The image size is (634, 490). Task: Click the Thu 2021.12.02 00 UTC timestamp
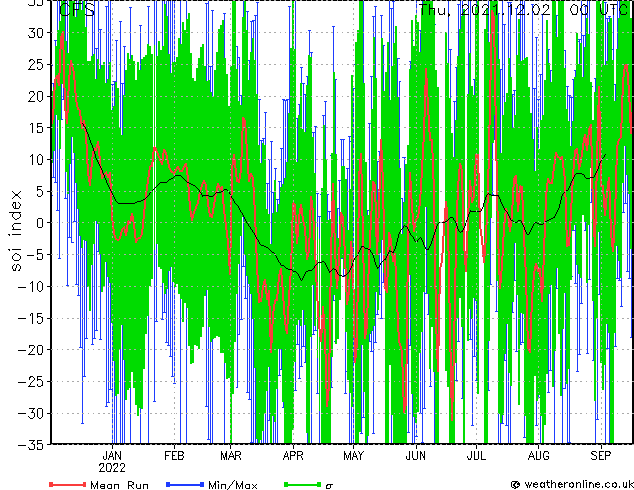click(x=523, y=9)
